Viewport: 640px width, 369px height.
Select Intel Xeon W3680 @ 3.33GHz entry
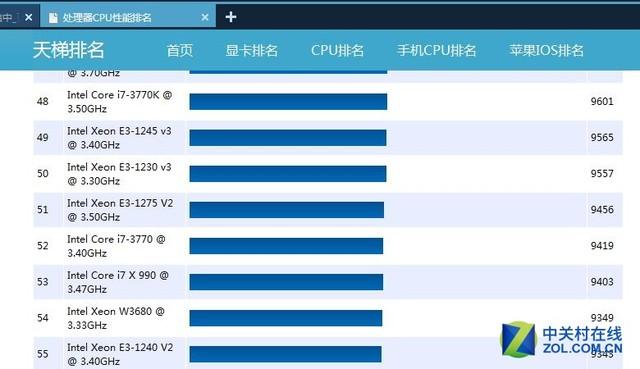(116, 318)
